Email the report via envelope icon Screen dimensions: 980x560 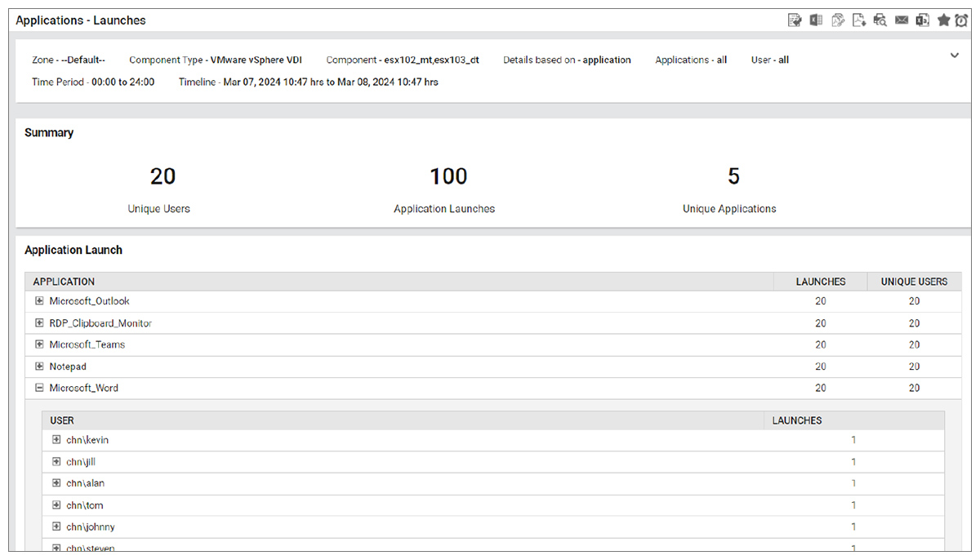click(x=902, y=20)
